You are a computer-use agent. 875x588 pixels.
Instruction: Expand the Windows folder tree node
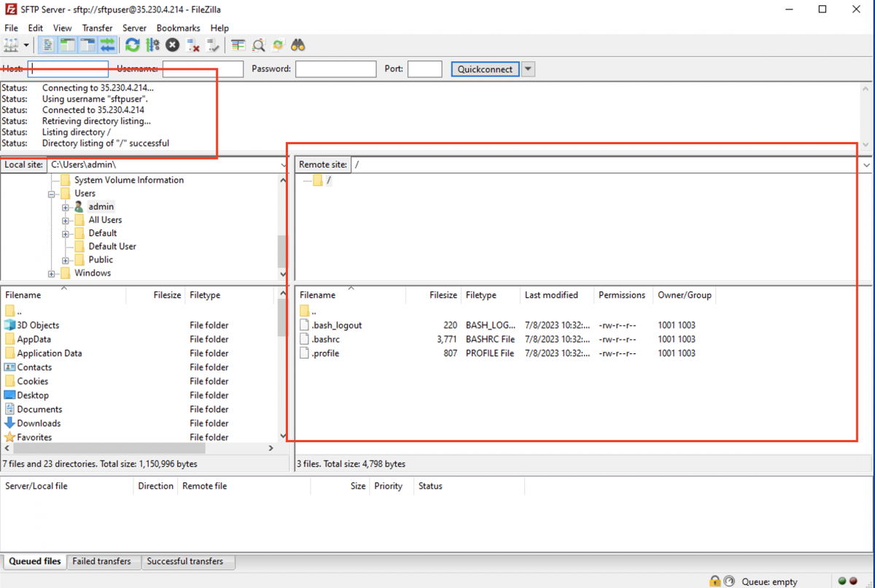point(52,274)
